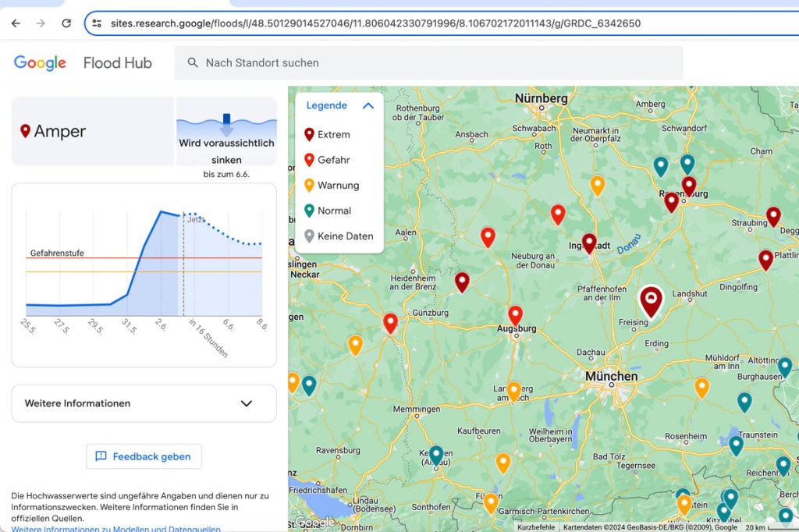Select the red danger pin at Augsburg

tap(515, 315)
